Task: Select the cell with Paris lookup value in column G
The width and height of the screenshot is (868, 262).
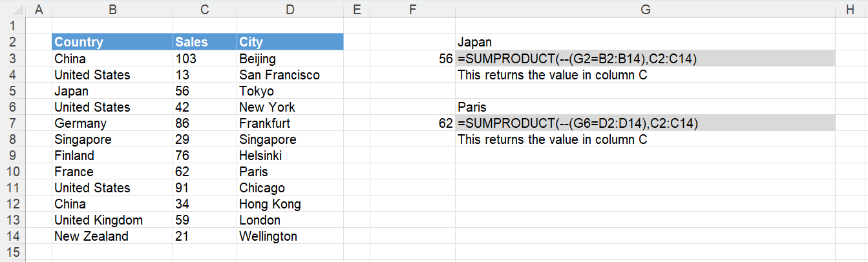Action: point(645,107)
